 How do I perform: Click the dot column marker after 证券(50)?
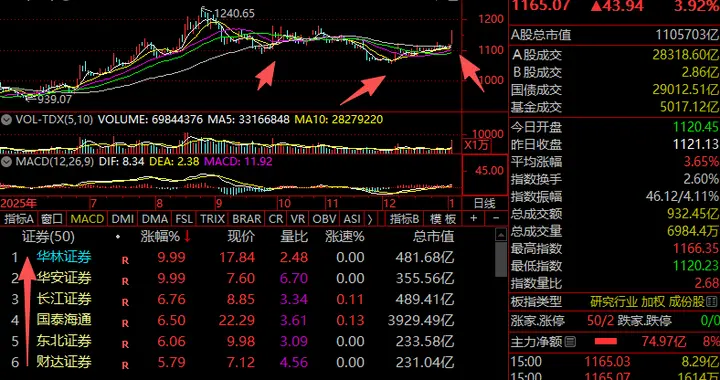(x=118, y=237)
